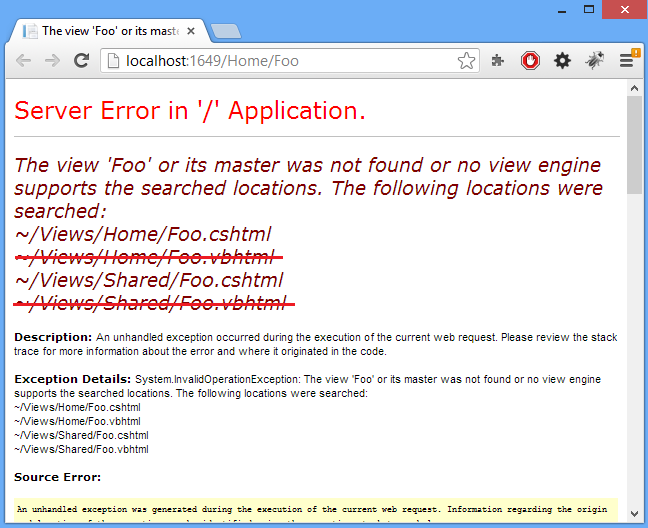Minimize the browser window

click(562, 10)
